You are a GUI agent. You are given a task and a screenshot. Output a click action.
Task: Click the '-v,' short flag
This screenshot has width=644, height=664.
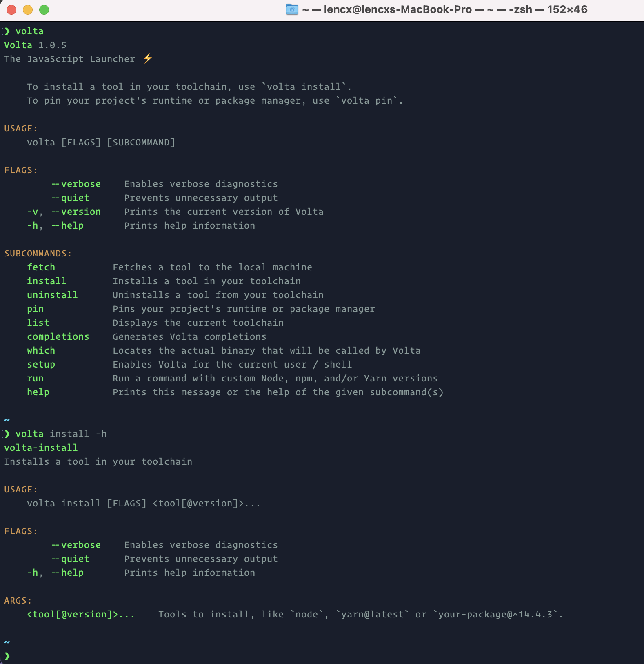pyautogui.click(x=35, y=212)
